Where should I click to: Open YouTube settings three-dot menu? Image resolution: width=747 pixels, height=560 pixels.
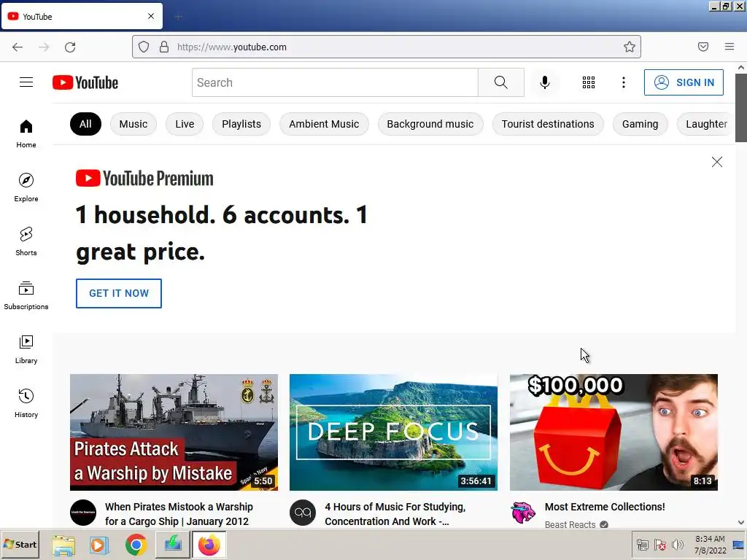click(x=623, y=82)
